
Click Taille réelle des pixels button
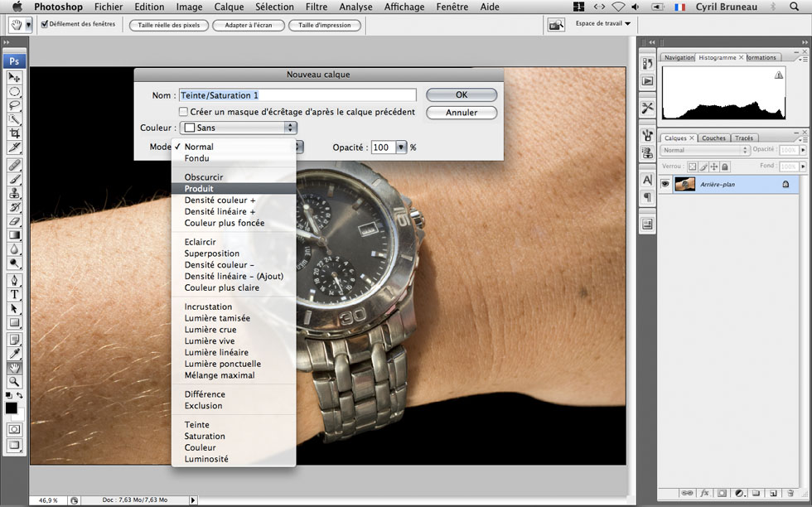169,25
